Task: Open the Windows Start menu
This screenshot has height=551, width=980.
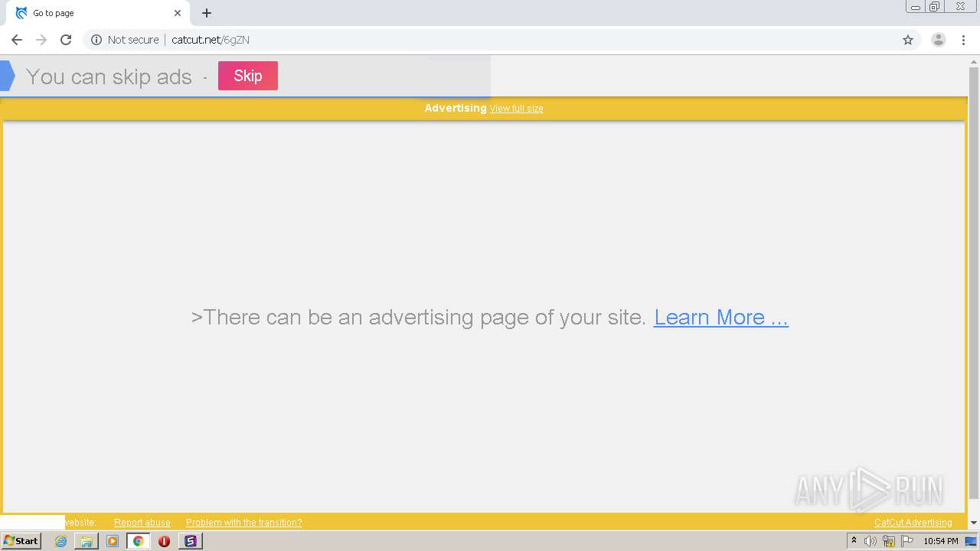Action: tap(21, 541)
